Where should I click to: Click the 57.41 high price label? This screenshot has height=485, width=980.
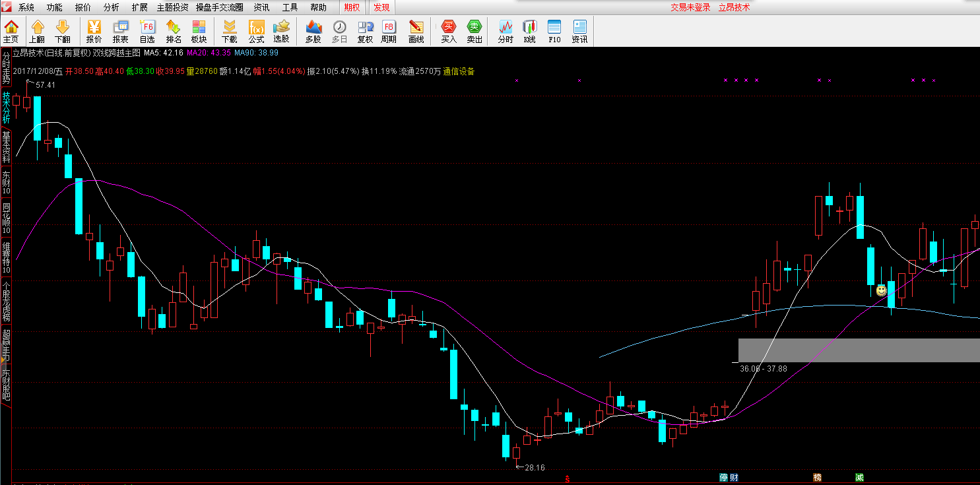46,85
